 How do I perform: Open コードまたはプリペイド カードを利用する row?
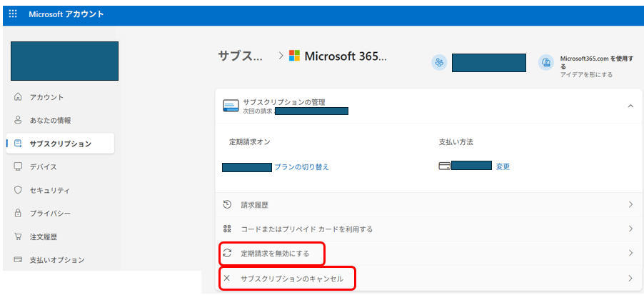point(428,229)
